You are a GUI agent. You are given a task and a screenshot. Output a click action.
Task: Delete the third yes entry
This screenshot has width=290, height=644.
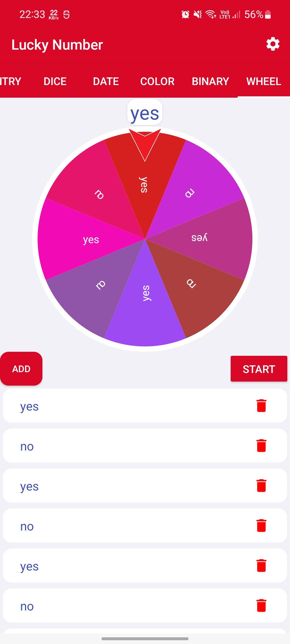[x=261, y=565]
